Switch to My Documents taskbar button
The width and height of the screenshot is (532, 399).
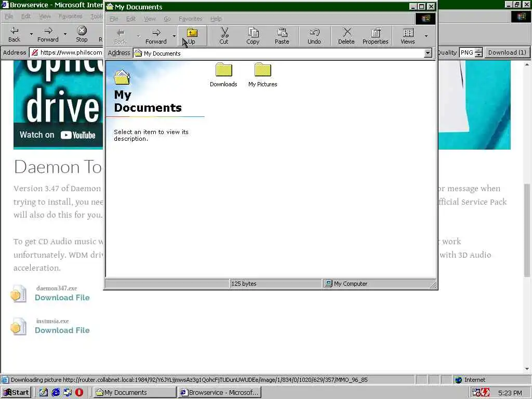(x=135, y=393)
